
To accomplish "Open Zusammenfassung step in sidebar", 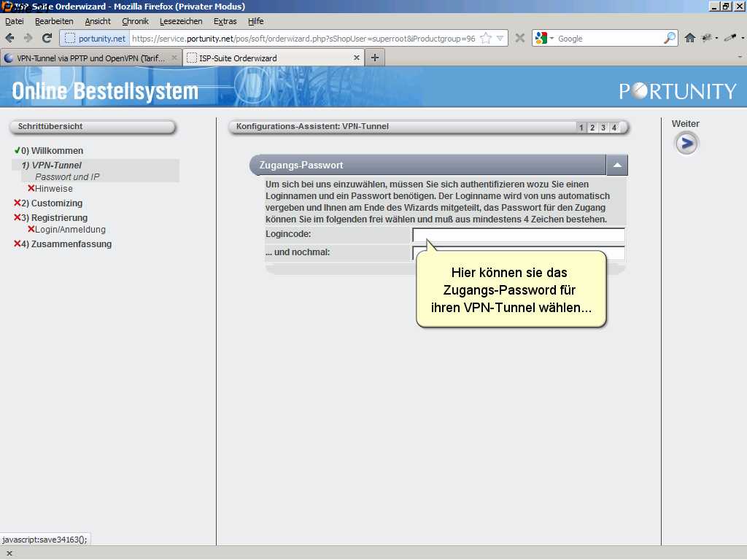I will pos(71,244).
